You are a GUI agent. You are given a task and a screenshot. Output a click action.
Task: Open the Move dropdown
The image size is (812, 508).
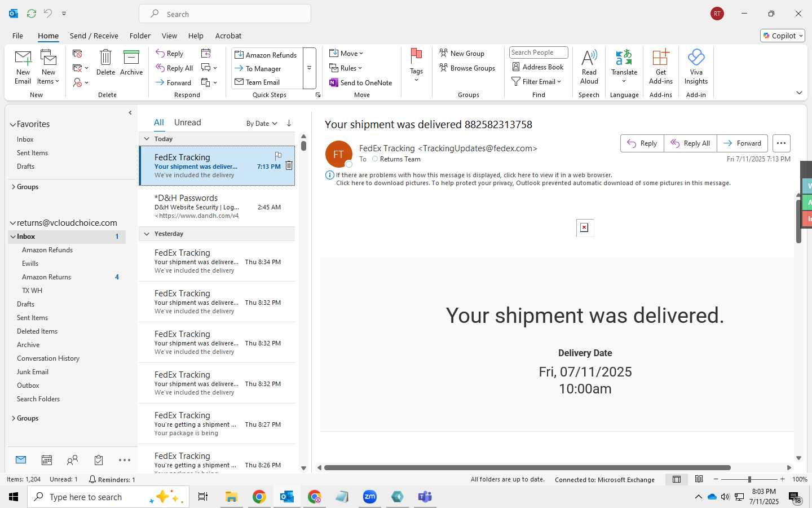tap(346, 53)
